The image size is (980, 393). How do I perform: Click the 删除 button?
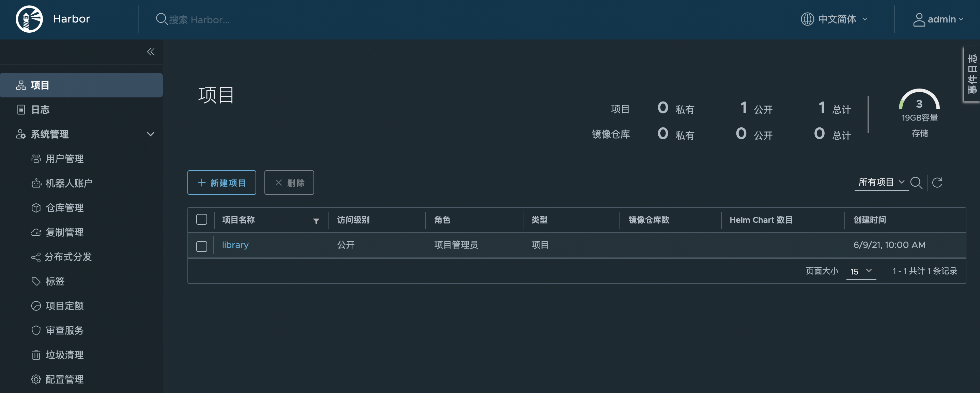pos(289,183)
